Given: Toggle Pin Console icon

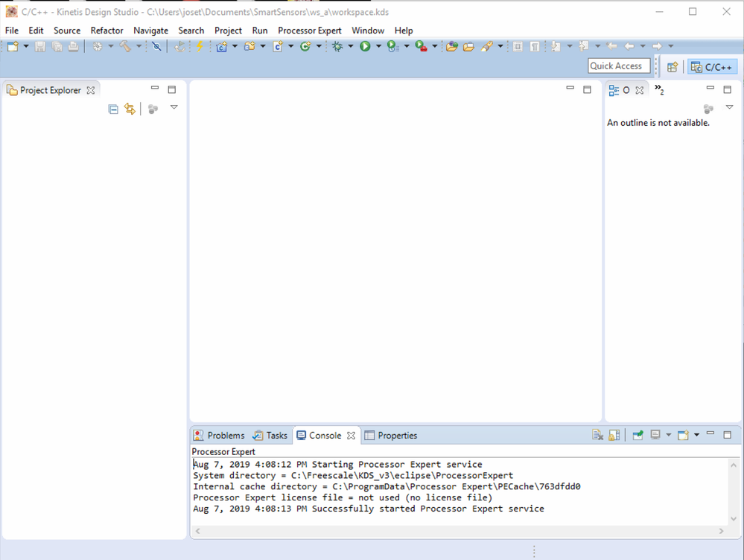Looking at the screenshot, I should coord(638,435).
